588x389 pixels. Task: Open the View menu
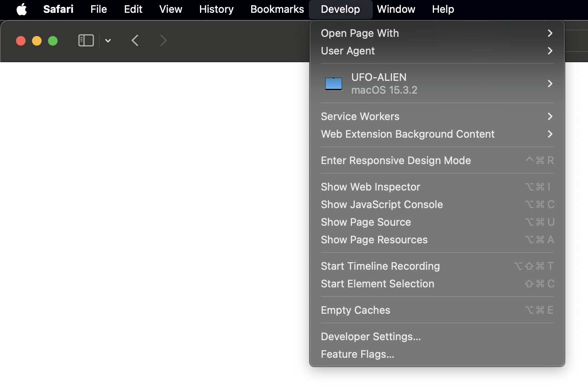pyautogui.click(x=171, y=9)
